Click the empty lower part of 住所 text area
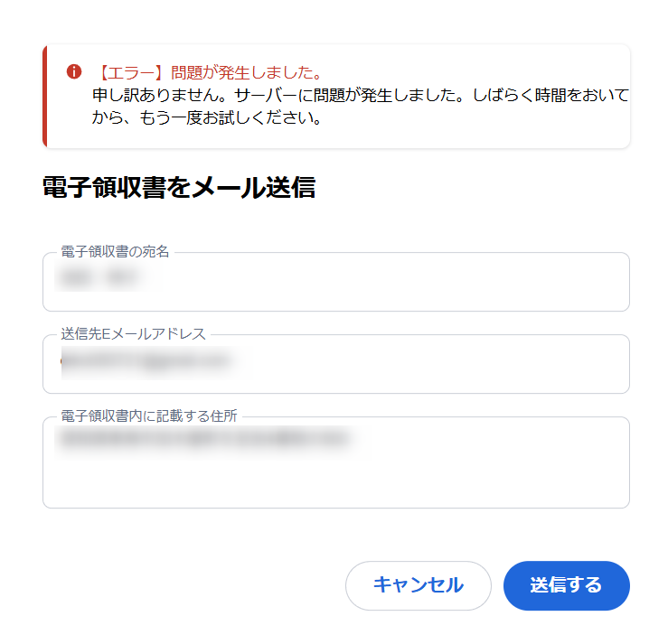Image resolution: width=668 pixels, height=644 pixels. (x=335, y=485)
